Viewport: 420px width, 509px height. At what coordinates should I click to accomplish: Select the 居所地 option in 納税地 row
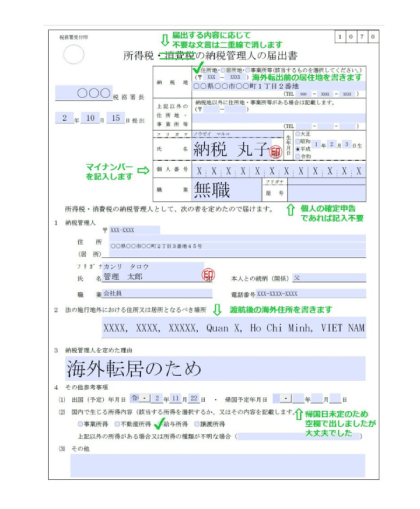[x=223, y=70]
